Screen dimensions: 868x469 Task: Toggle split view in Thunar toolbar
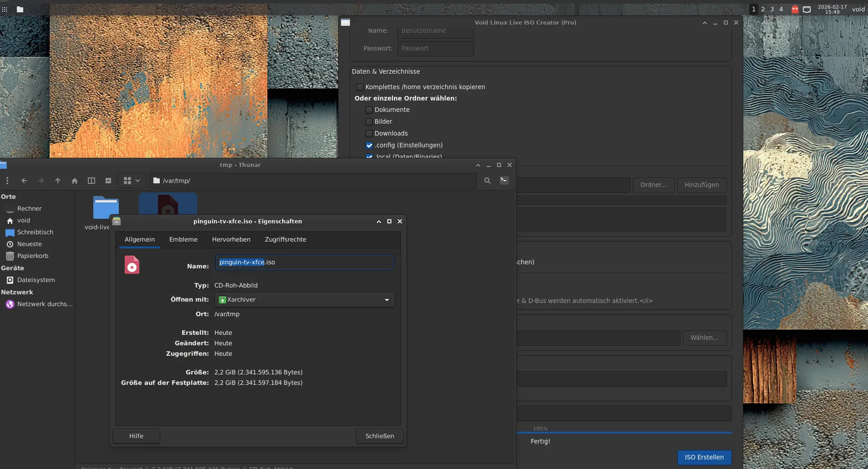click(91, 181)
